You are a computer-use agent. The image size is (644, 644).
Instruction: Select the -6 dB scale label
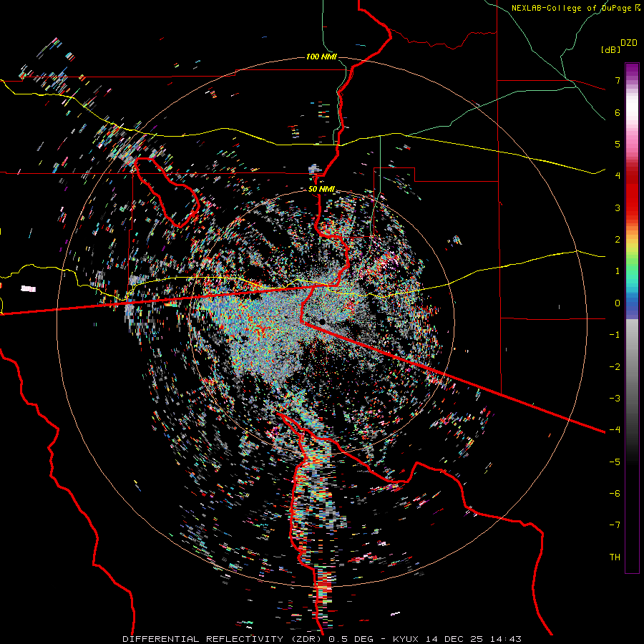(x=615, y=494)
